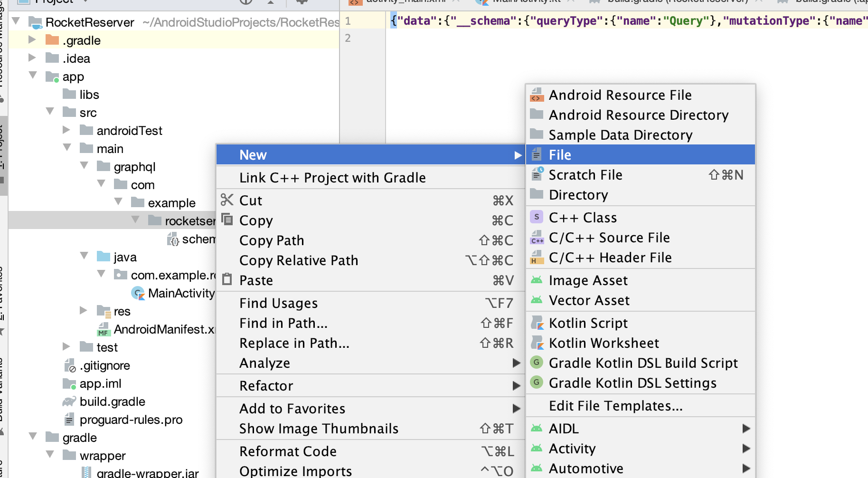868x478 pixels.
Task: Select Link C++ Project with Gradle
Action: click(x=370, y=177)
